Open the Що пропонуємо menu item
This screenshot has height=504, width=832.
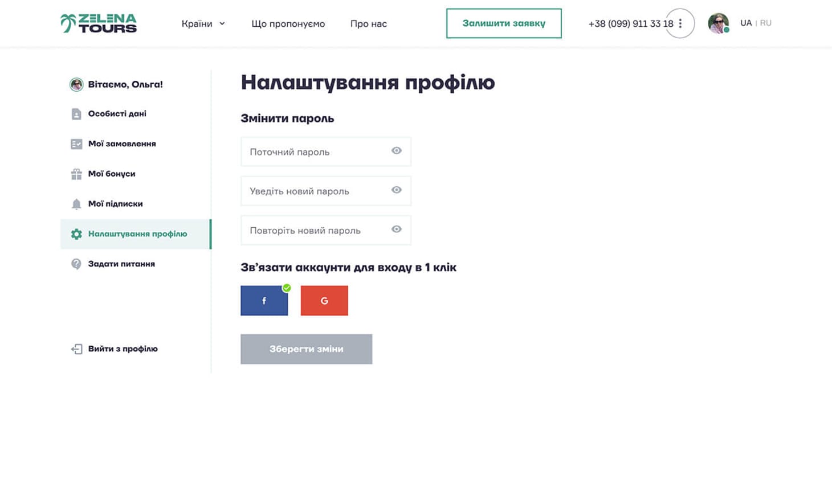pos(288,23)
